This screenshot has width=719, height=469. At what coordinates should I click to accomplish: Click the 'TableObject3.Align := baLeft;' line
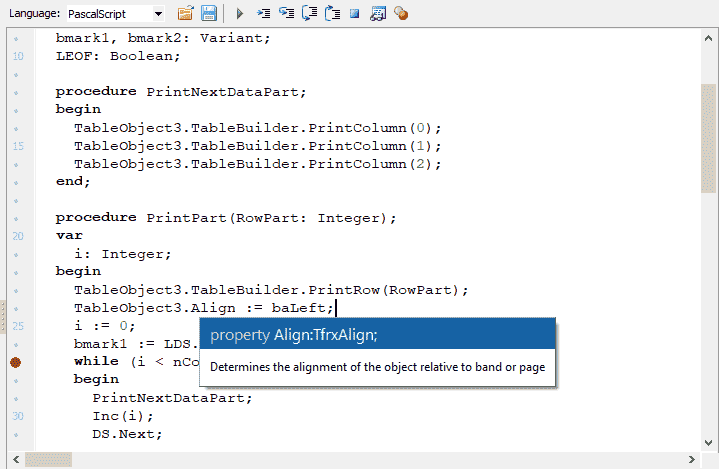204,308
